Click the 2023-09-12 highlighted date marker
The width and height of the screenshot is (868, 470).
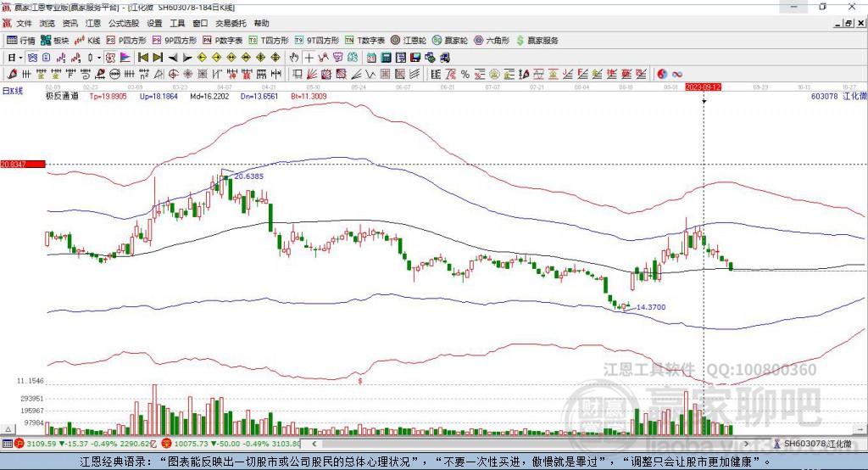coord(703,87)
